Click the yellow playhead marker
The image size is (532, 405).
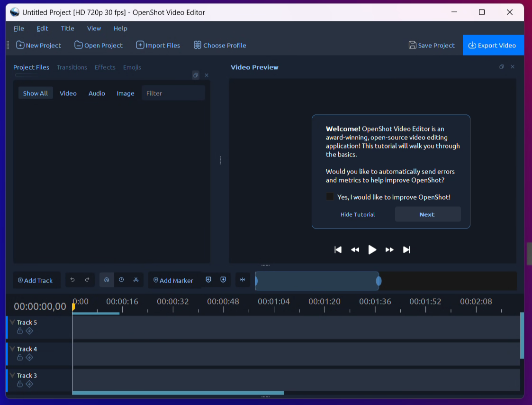(x=73, y=307)
